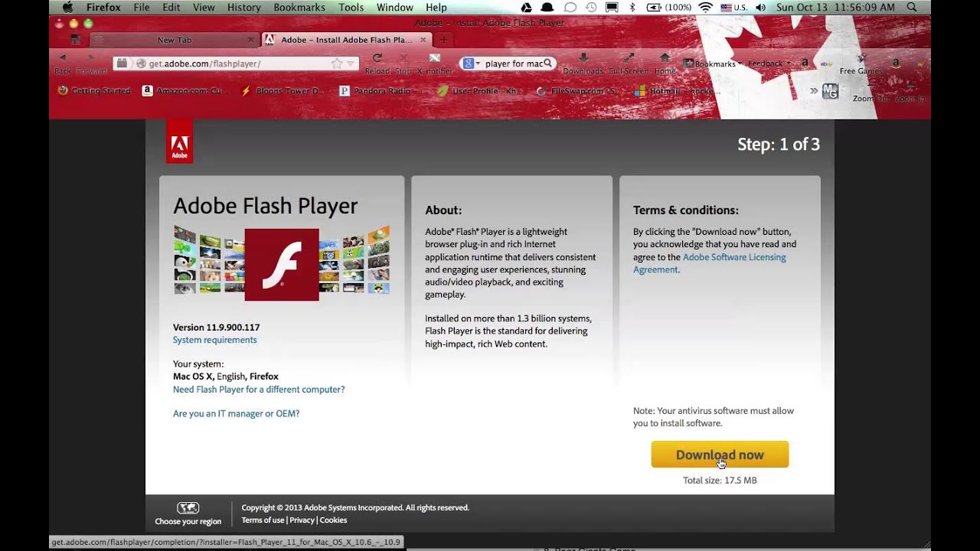Screen dimensions: 980x551
Task: Open the new tab plus button
Action: (x=443, y=40)
